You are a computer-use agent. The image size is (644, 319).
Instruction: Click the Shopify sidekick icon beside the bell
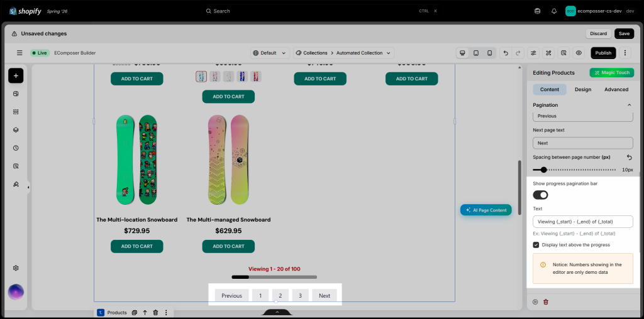(538, 11)
